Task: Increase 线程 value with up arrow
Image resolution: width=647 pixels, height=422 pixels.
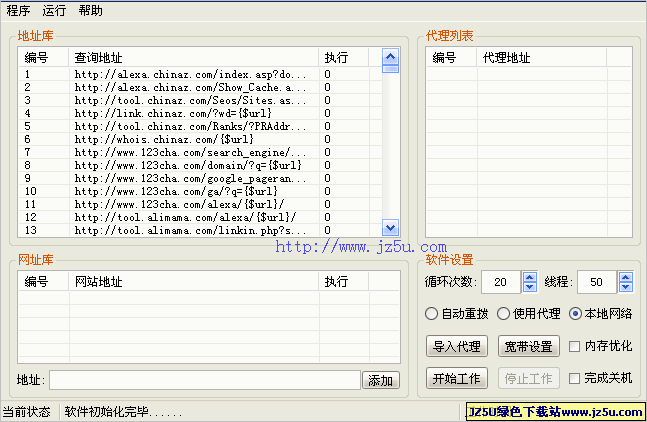Action: pyautogui.click(x=626, y=277)
